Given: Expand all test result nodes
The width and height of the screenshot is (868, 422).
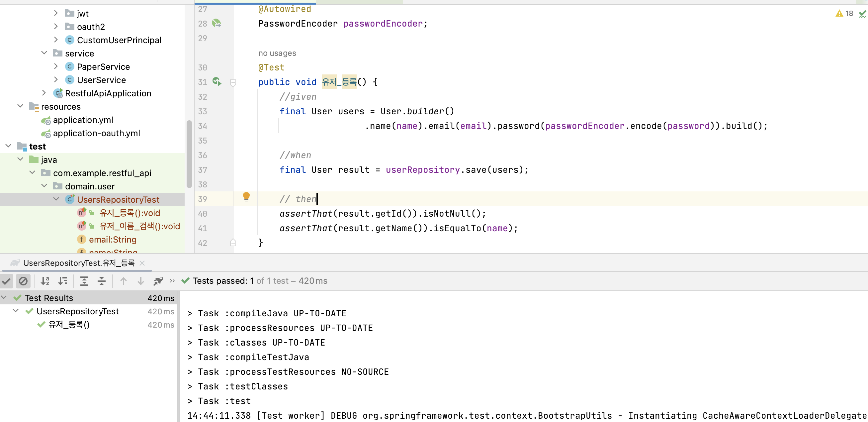Looking at the screenshot, I should tap(84, 281).
